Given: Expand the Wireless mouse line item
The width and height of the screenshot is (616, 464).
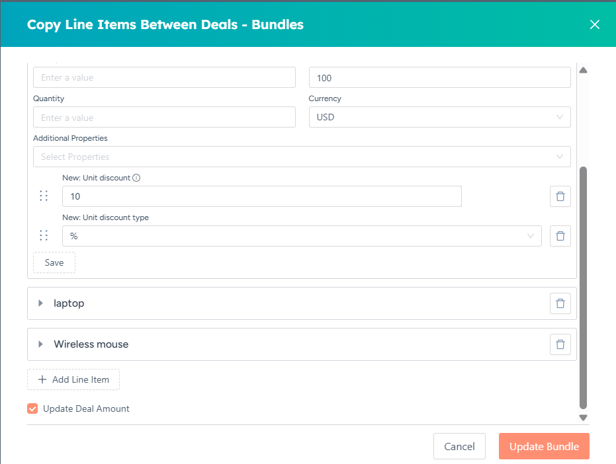Looking at the screenshot, I should [40, 344].
